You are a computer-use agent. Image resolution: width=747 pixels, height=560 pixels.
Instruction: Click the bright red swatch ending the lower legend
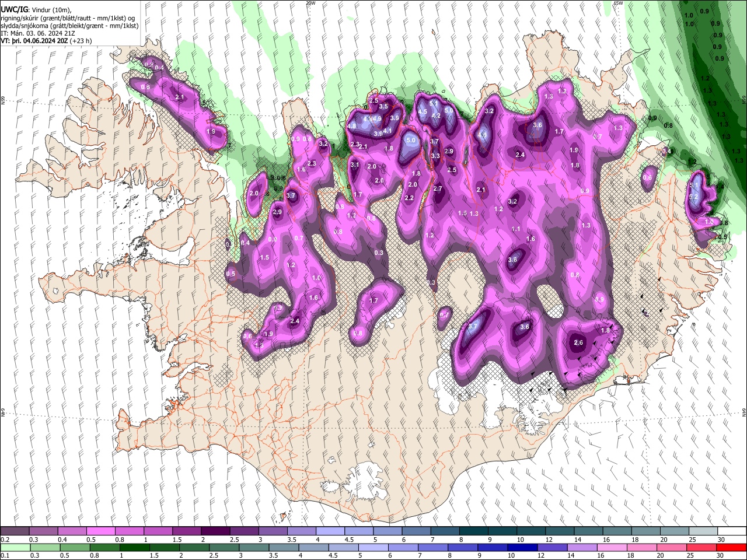click(732, 547)
